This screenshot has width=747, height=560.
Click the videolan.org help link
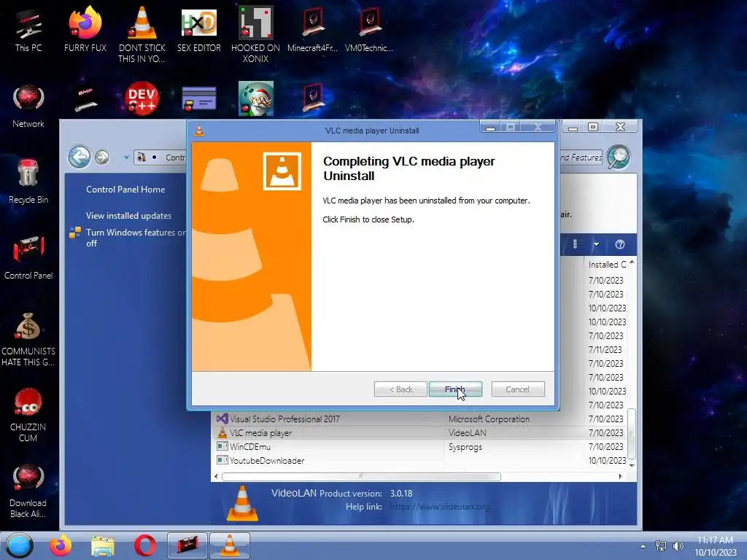coord(440,507)
